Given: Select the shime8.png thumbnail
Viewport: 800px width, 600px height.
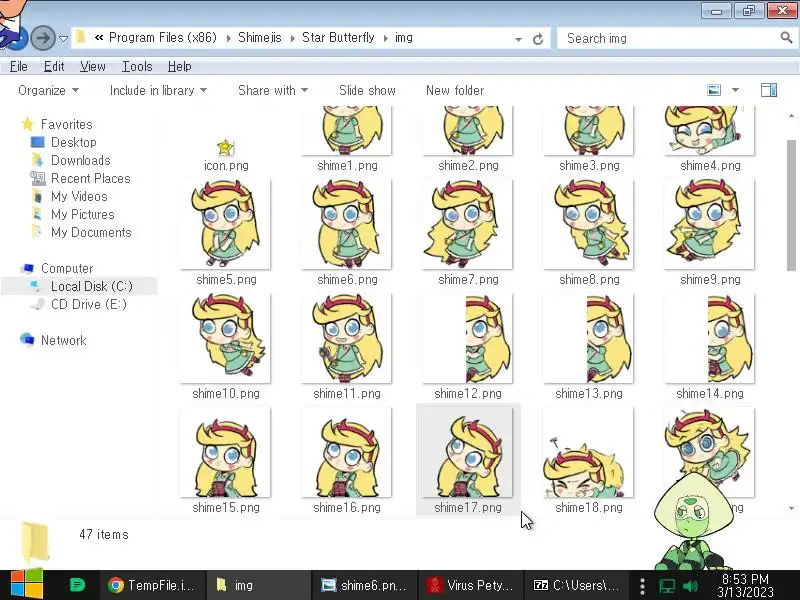Looking at the screenshot, I should click(x=589, y=224).
